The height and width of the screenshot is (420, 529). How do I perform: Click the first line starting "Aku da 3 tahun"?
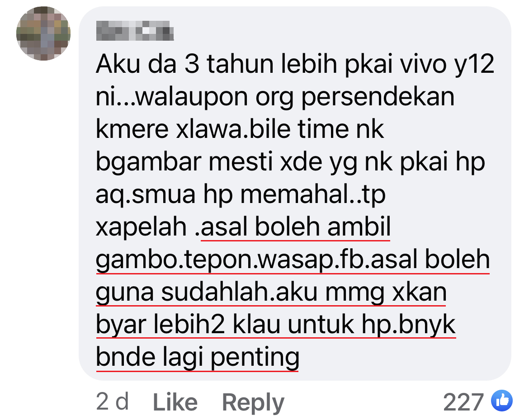click(x=295, y=64)
